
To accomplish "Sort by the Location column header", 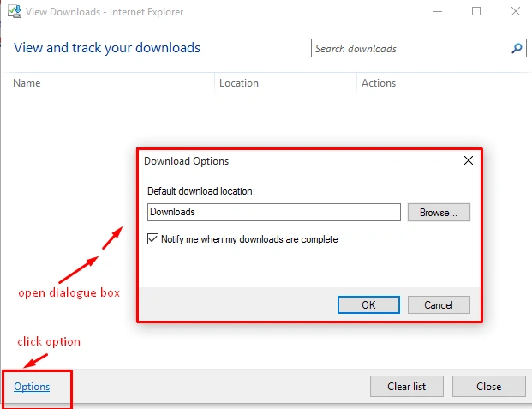I will pos(239,83).
